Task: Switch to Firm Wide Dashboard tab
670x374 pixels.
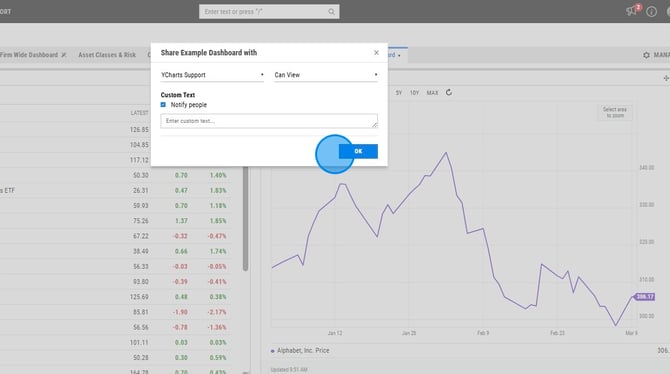Action: (29, 55)
